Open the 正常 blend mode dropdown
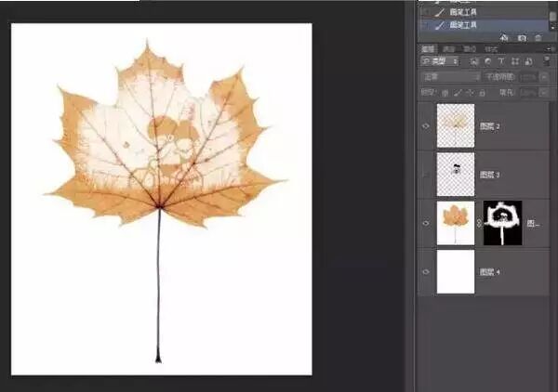This screenshot has height=392, width=558. pos(450,77)
